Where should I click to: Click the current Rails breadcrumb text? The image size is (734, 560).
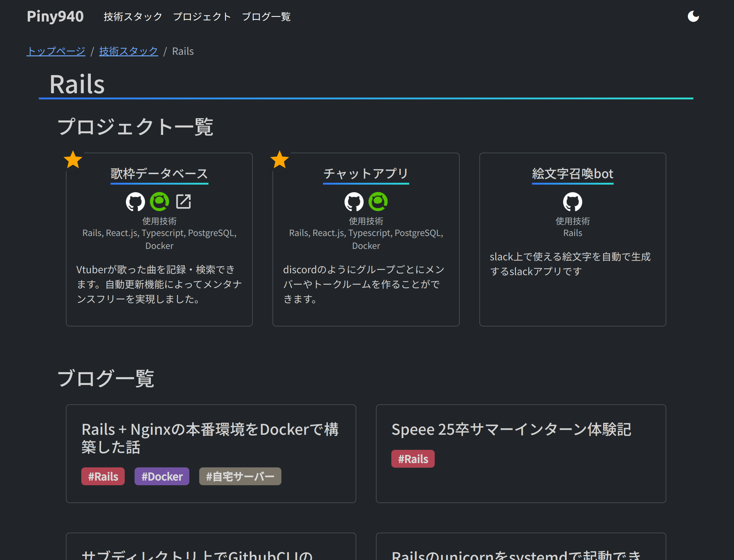[183, 51]
